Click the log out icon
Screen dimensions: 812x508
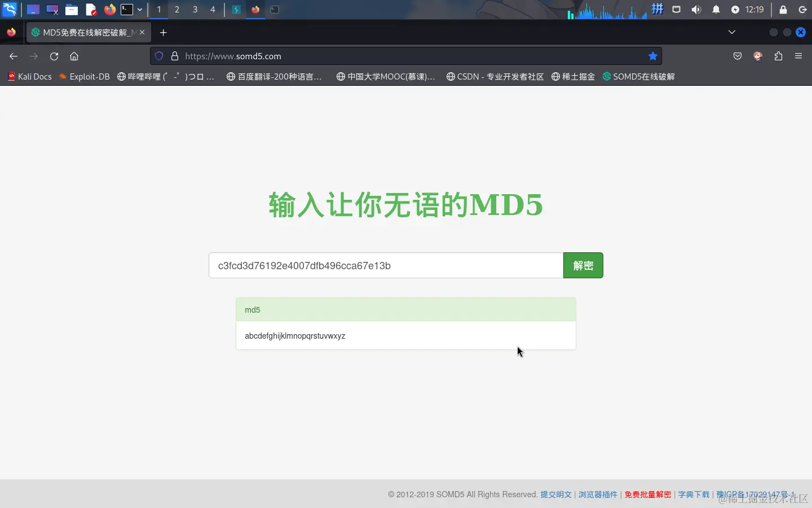[802, 10]
